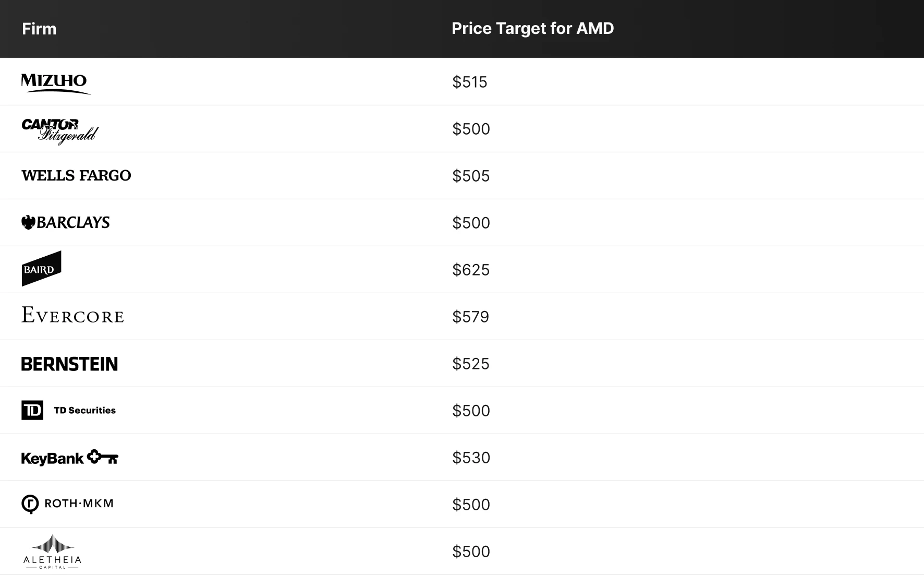Select the Wells Fargo logo
Viewport: 924px width, 575px height.
pyautogui.click(x=76, y=175)
